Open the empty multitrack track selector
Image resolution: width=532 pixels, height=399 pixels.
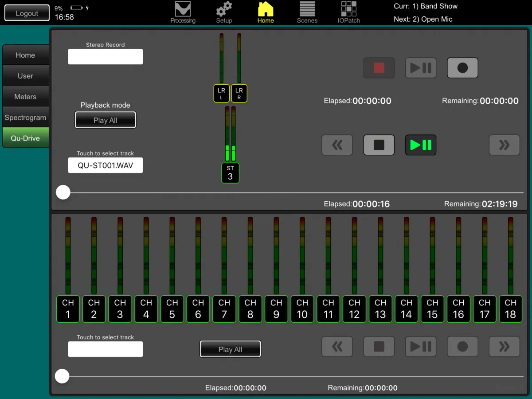click(106, 349)
